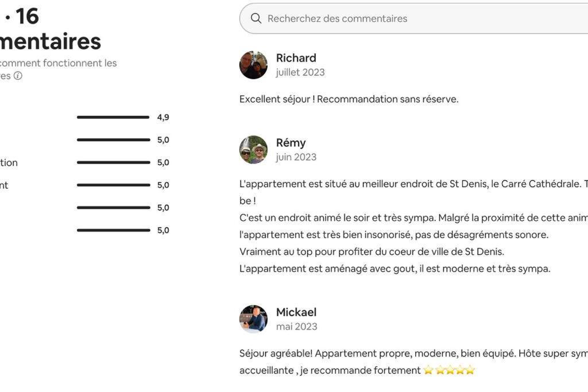
Task: Click the reviewer name Richard
Action: click(x=296, y=58)
